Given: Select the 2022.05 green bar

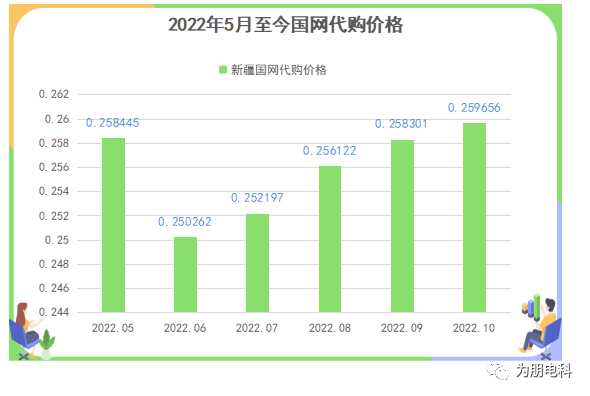Looking at the screenshot, I should [113, 225].
